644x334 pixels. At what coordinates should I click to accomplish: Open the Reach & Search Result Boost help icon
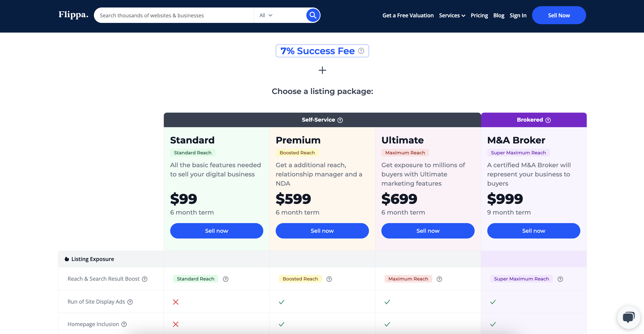click(145, 279)
